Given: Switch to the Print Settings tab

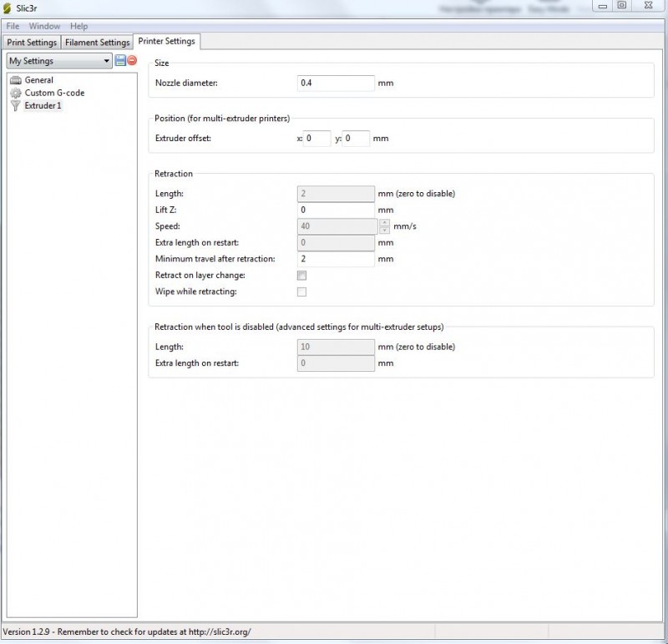Looking at the screenshot, I should tap(32, 43).
